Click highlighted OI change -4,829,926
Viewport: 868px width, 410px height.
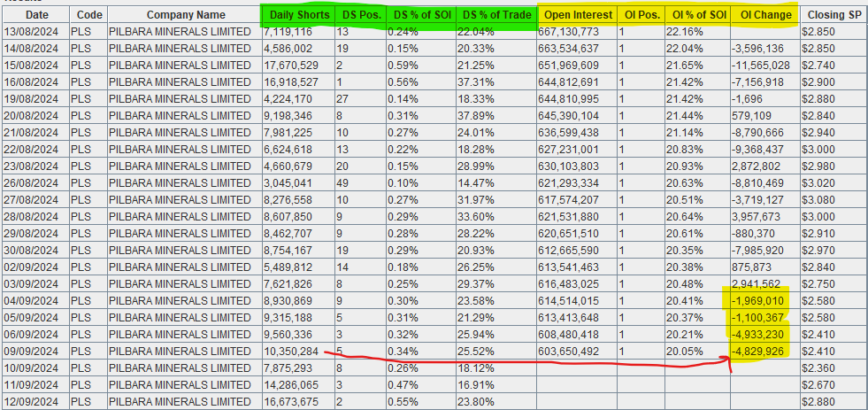[757, 352]
